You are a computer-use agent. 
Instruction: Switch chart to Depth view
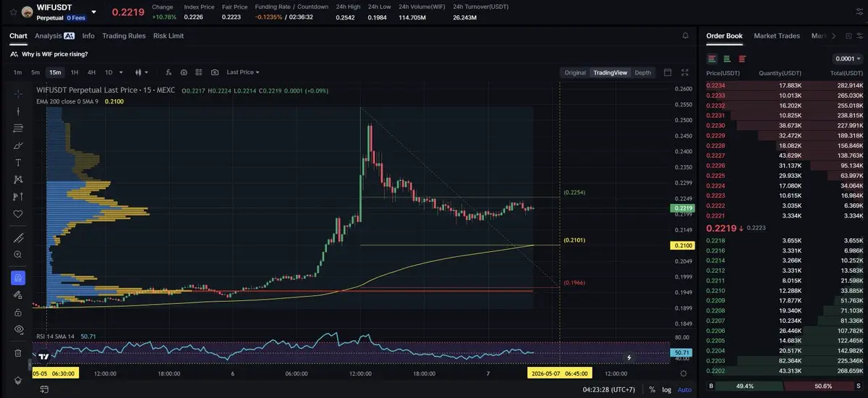click(x=643, y=72)
